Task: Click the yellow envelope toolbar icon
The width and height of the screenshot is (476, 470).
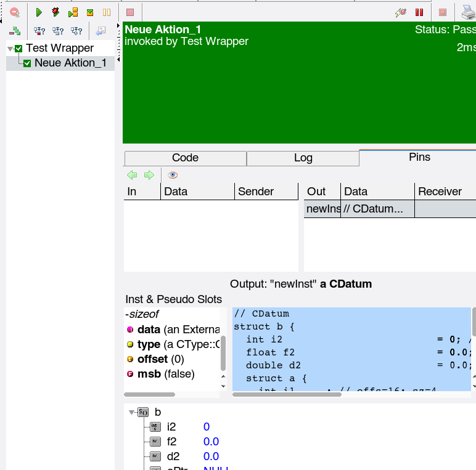Action: pos(90,12)
